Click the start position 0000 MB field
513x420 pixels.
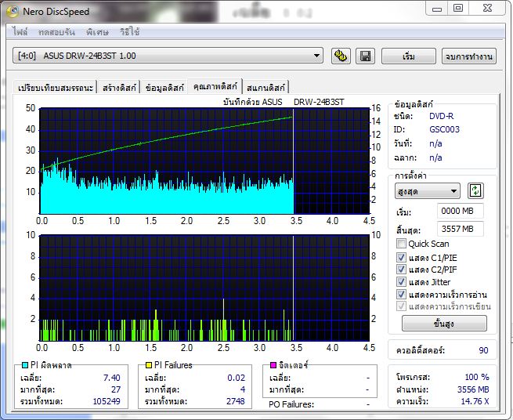(x=461, y=211)
